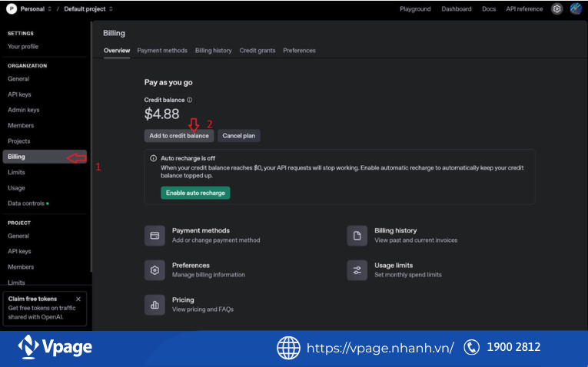Click Add to credit balance button
The width and height of the screenshot is (588, 367).
[179, 136]
